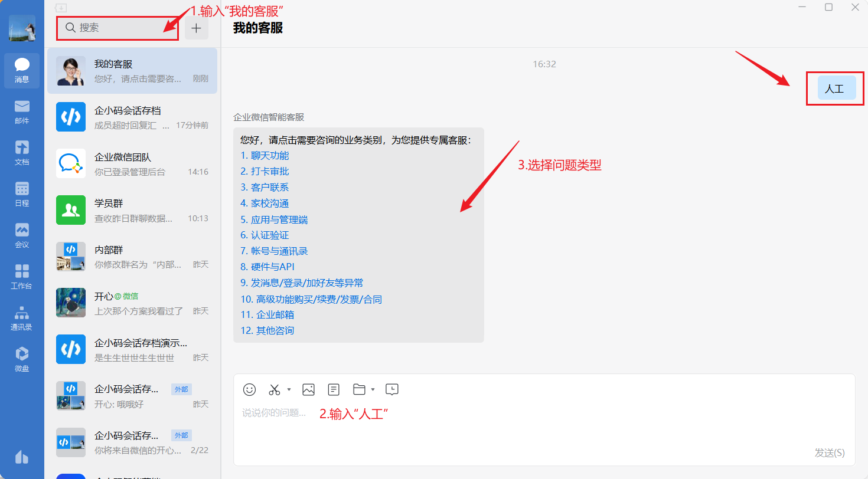
Task: Maximize the window
Action: [828, 7]
